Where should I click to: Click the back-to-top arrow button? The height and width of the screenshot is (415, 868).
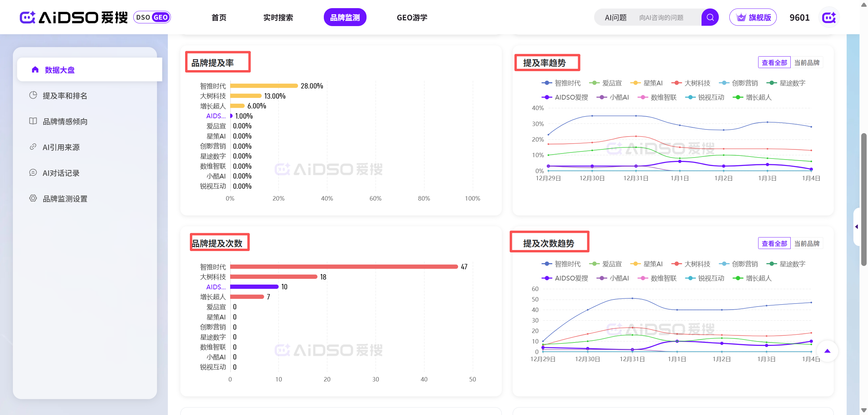pyautogui.click(x=827, y=351)
